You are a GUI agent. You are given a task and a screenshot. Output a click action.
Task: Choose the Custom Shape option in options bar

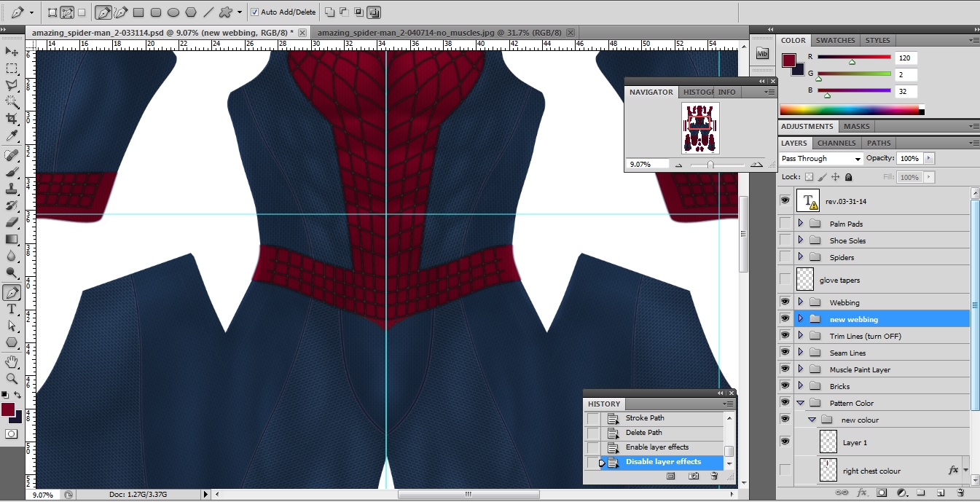(x=226, y=12)
